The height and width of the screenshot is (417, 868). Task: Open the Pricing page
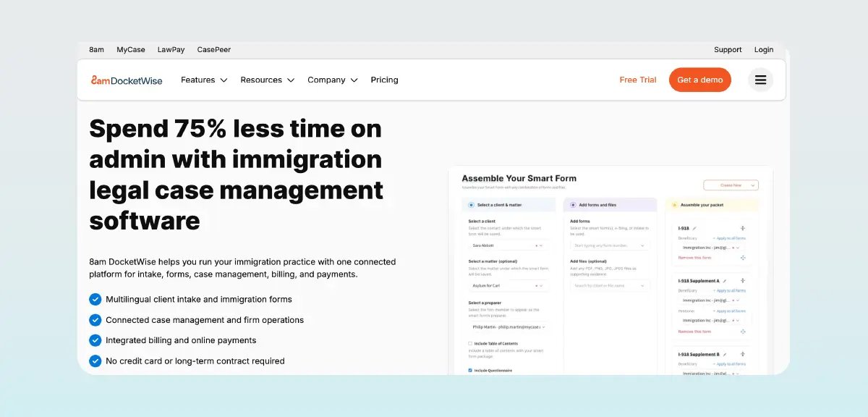click(384, 80)
